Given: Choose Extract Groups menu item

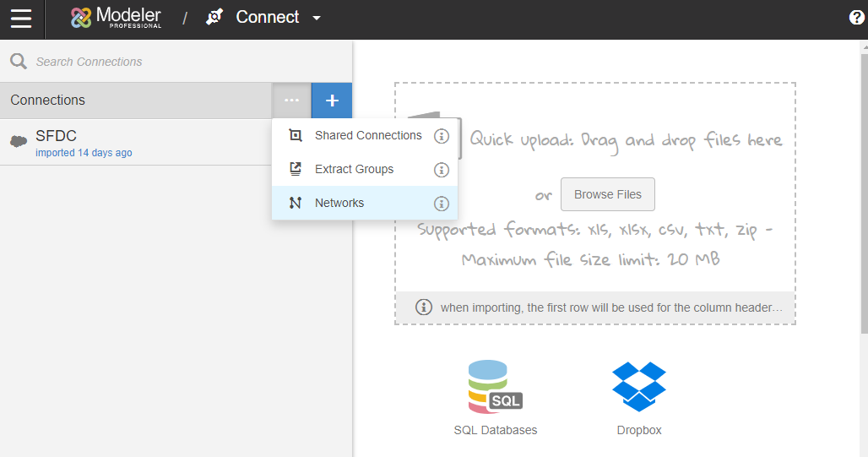Looking at the screenshot, I should [x=354, y=169].
